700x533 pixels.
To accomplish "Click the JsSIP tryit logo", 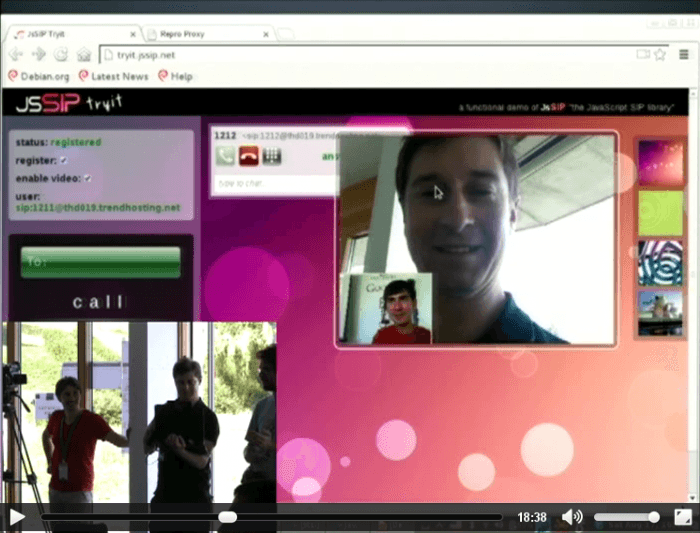I will [69, 103].
